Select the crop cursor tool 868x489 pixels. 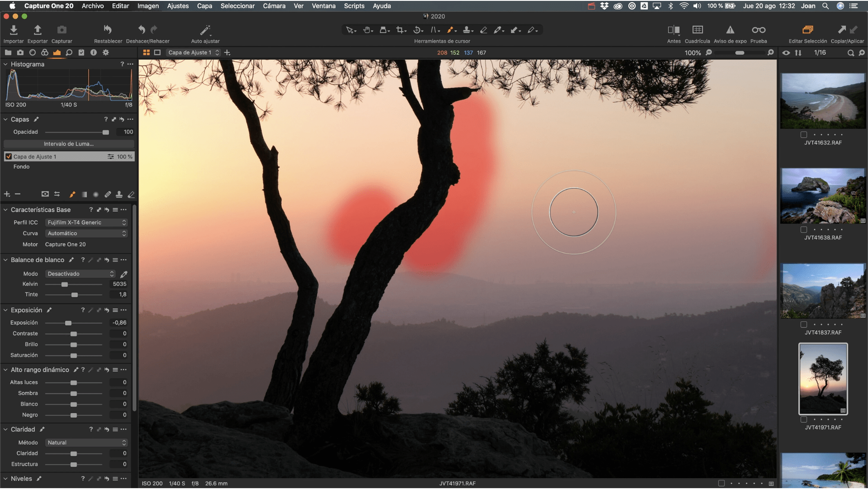tap(400, 30)
